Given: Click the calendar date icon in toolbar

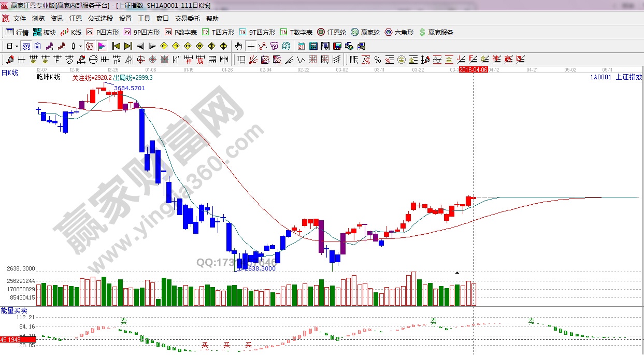Looking at the screenshot, I should coord(302,46).
